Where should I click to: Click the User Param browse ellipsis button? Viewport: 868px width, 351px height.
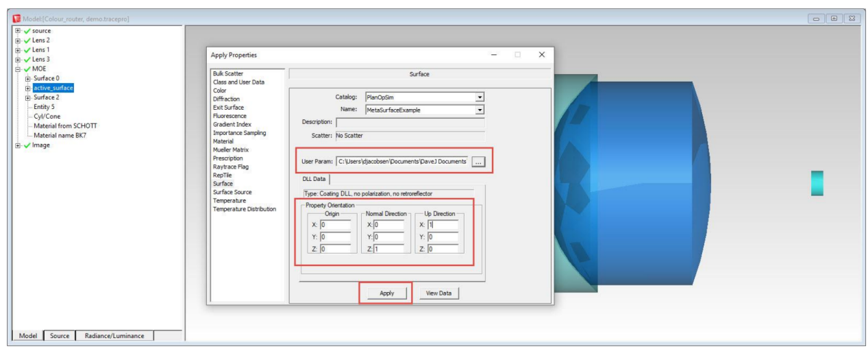point(479,162)
